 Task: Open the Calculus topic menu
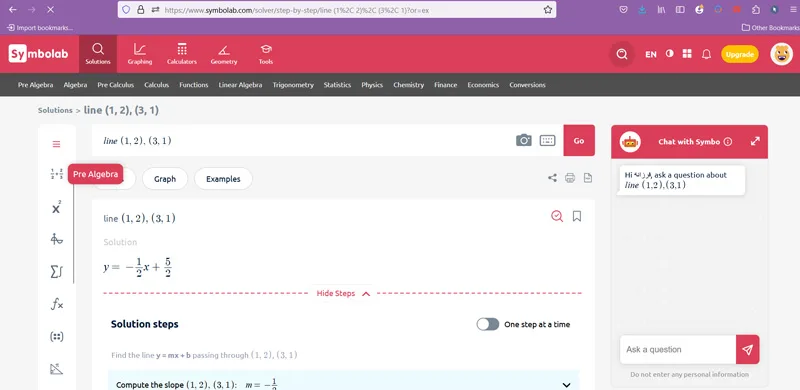coord(156,85)
